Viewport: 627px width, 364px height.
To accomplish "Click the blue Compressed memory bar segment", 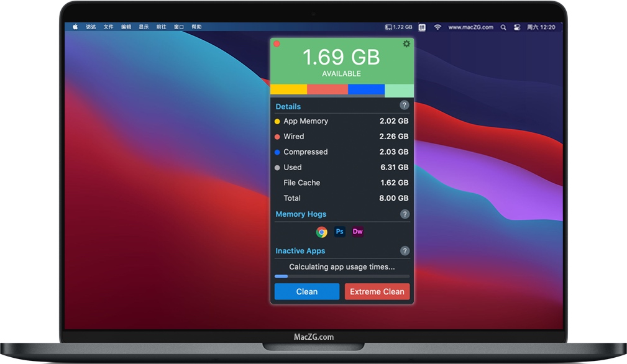I will [366, 89].
